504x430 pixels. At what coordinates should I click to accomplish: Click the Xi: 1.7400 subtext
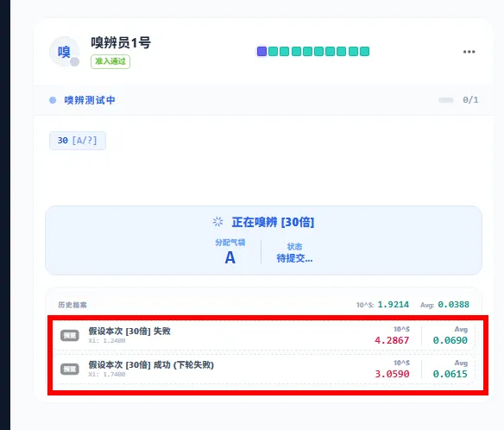click(x=107, y=375)
